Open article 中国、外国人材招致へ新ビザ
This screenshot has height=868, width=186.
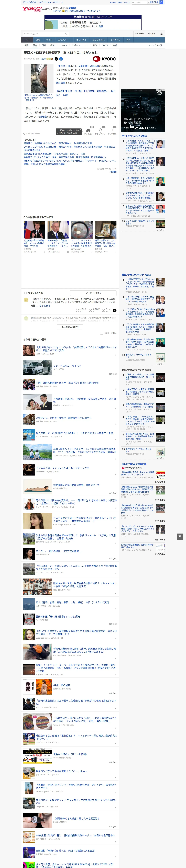(67, 383)
